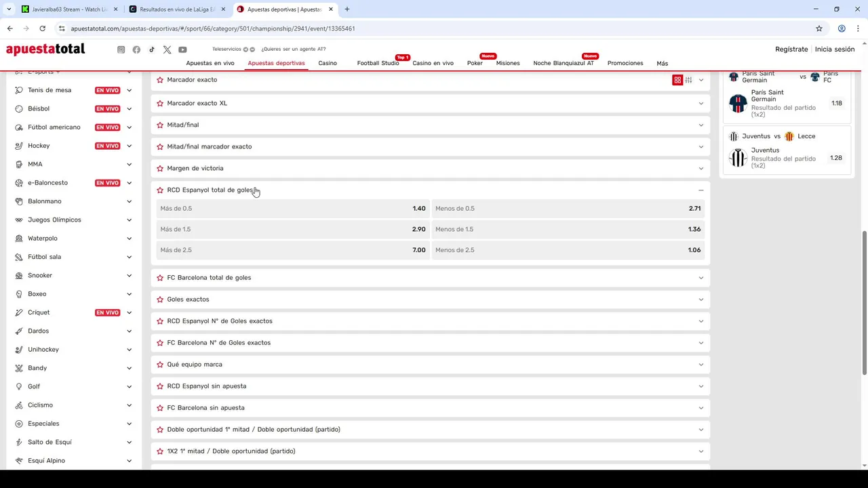Open the YouTube social icon

coord(182,49)
